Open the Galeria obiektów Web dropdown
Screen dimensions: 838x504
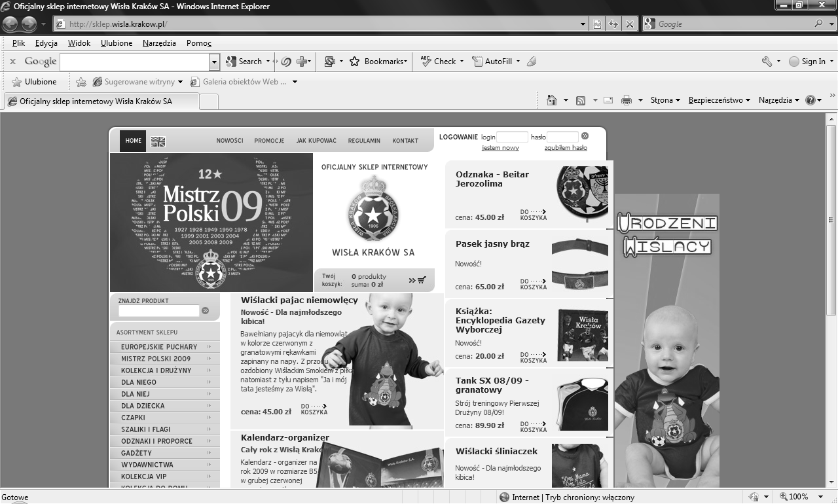point(295,82)
